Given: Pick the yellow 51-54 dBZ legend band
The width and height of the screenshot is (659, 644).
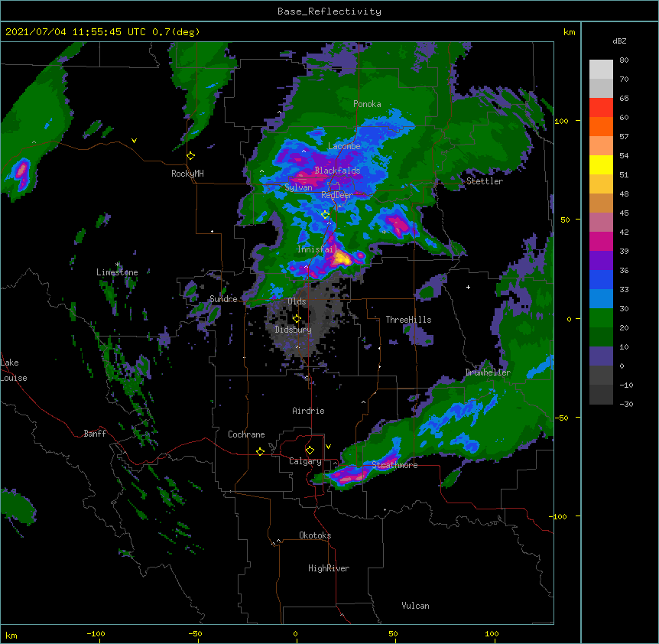Looking at the screenshot, I should [x=601, y=164].
